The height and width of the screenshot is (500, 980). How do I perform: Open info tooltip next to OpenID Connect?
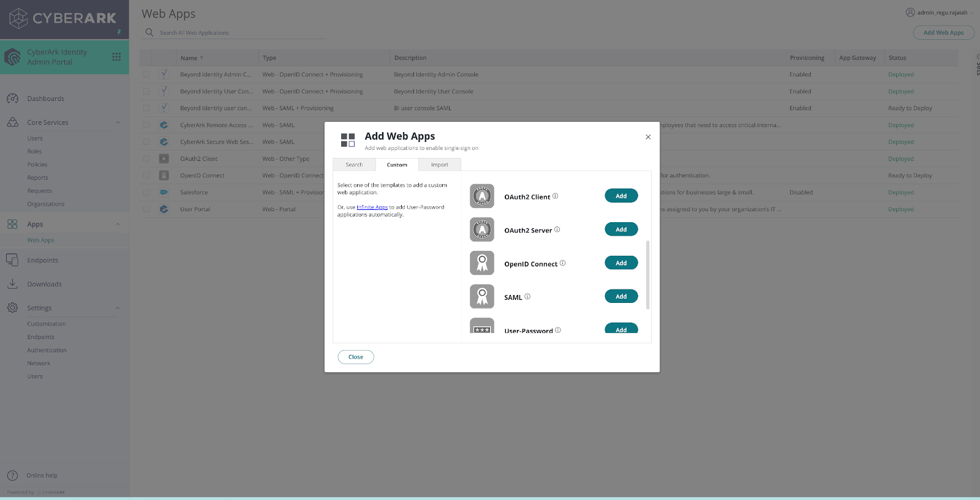563,263
